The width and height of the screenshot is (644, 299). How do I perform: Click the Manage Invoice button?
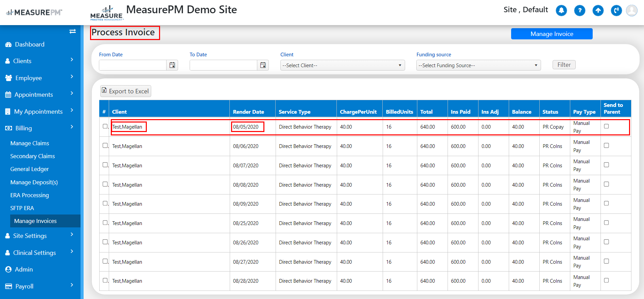click(x=552, y=34)
